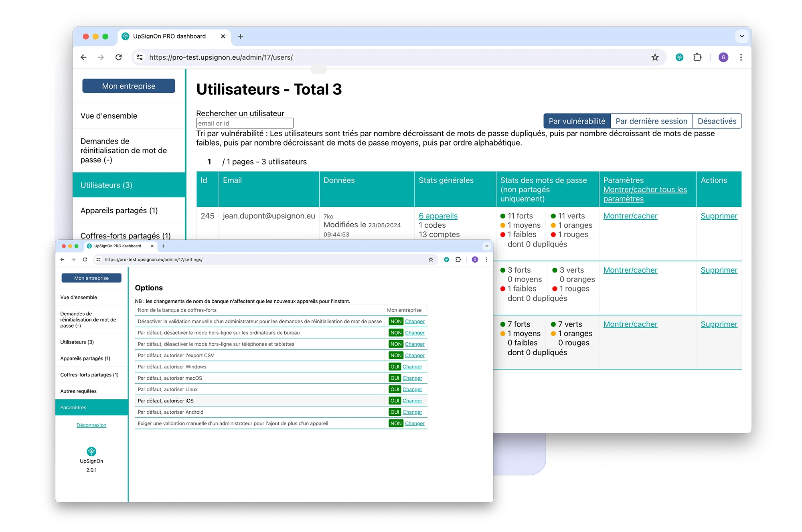Disable 'Par défaut, autoriser Windows' via Changer
This screenshot has width=802, height=532.
point(412,366)
